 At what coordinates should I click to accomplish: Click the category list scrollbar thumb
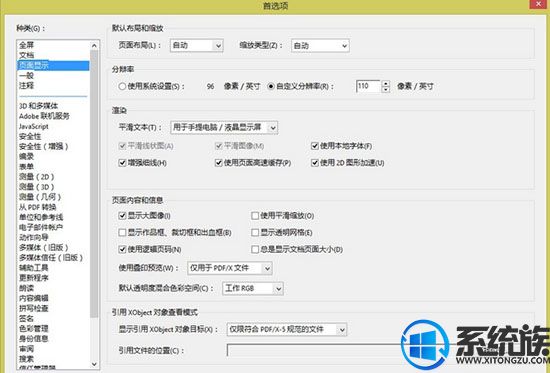click(x=94, y=184)
